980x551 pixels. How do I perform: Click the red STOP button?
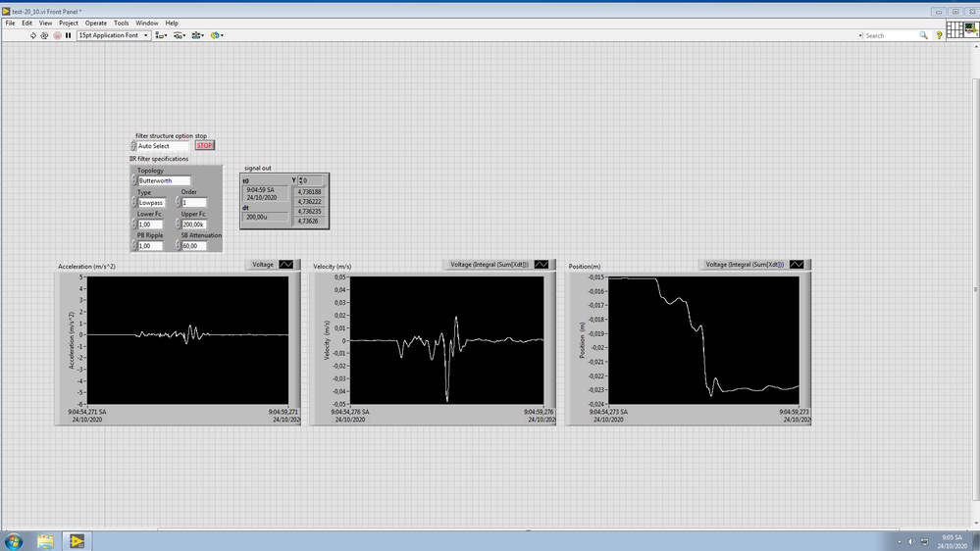coord(204,145)
